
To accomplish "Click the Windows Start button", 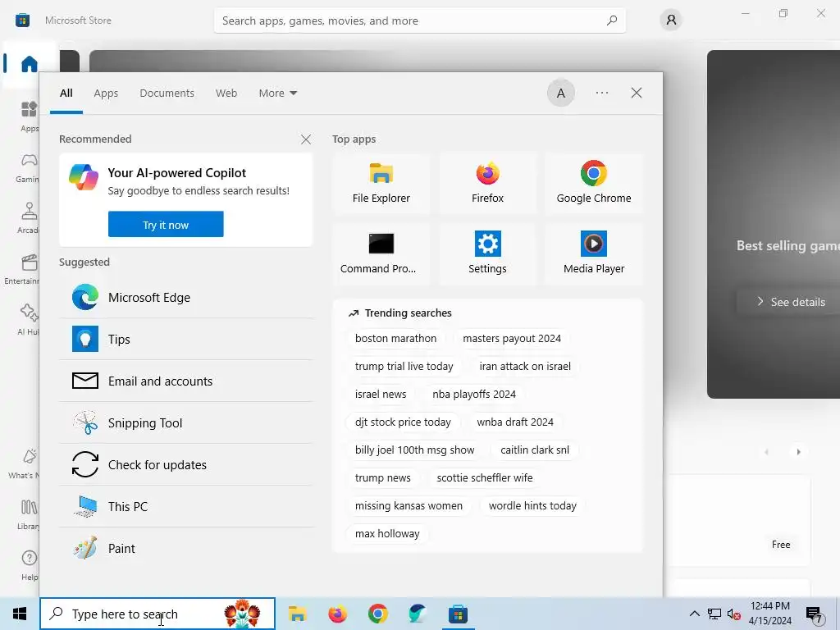I will (20, 614).
